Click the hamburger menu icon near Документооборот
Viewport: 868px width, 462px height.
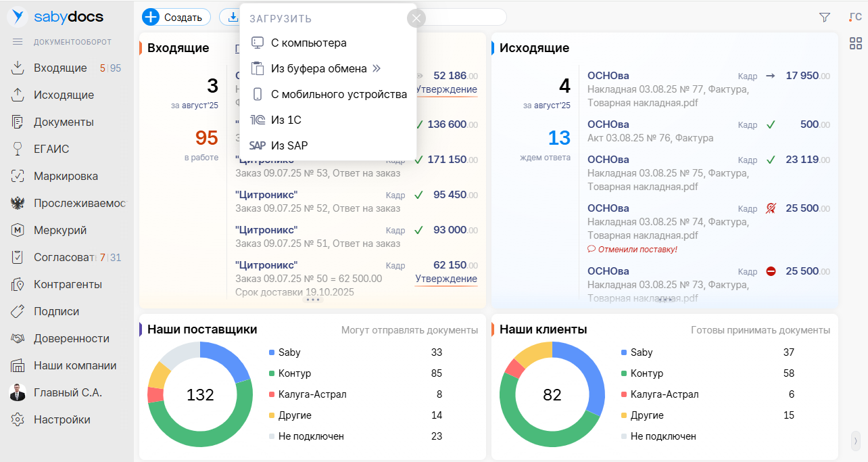tap(18, 42)
